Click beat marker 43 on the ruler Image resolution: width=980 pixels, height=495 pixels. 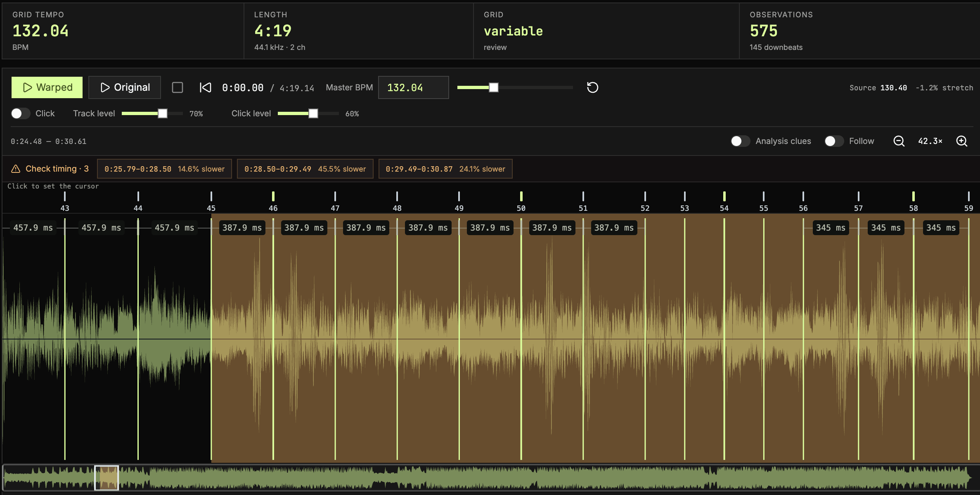(65, 202)
